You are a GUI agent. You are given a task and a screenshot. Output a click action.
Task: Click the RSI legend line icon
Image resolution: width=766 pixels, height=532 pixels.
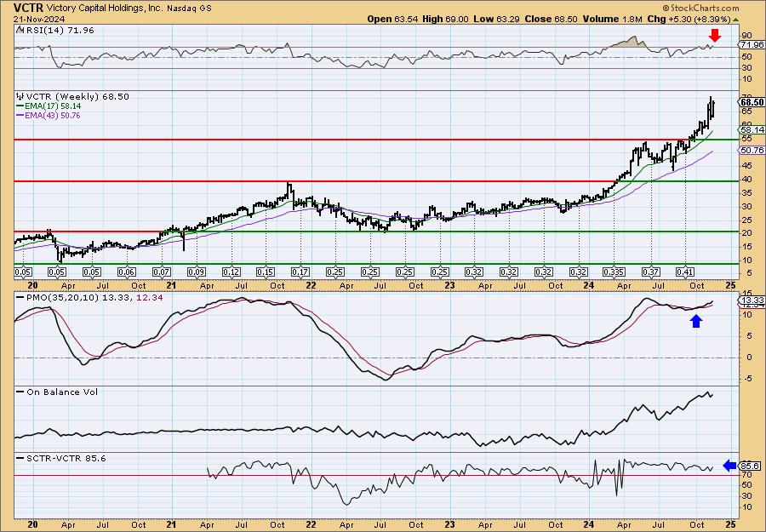20,30
